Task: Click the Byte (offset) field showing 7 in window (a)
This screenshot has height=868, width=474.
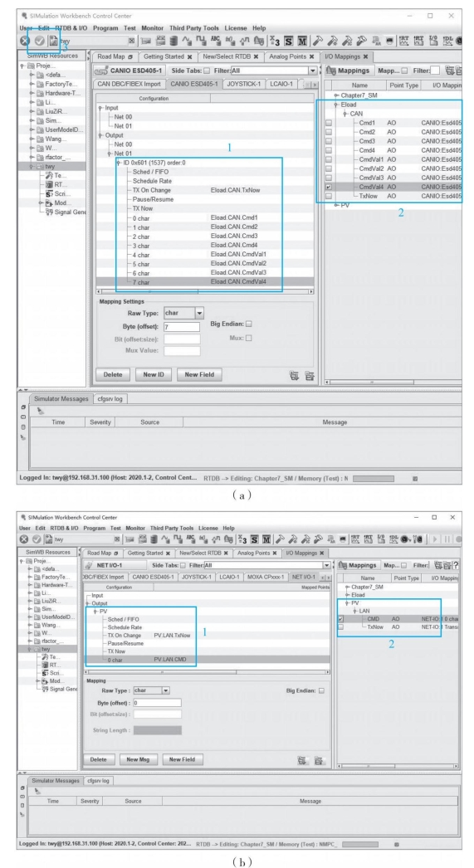Action: (182, 327)
